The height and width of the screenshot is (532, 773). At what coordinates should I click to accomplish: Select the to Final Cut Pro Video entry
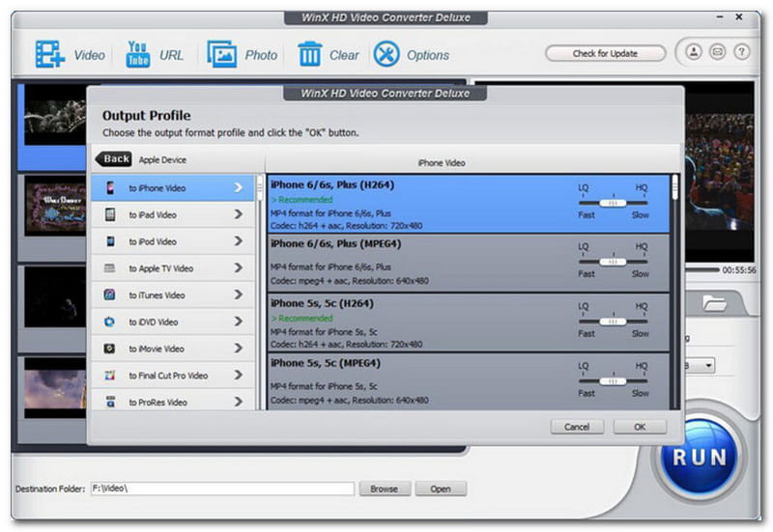[x=174, y=376]
